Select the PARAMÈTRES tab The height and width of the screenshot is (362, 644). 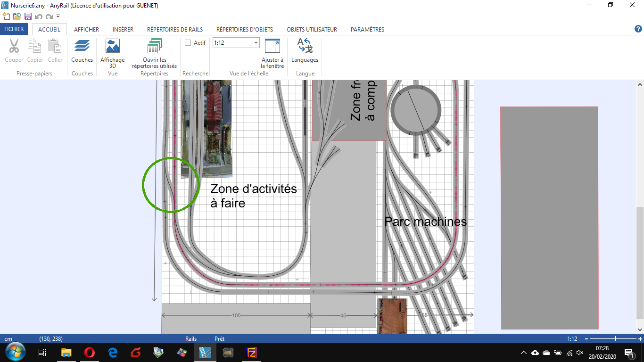(367, 29)
